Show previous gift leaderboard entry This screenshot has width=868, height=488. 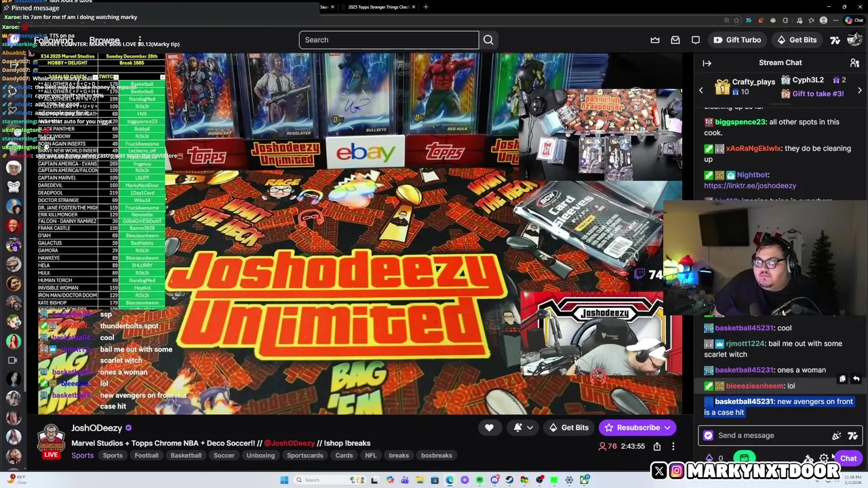701,90
